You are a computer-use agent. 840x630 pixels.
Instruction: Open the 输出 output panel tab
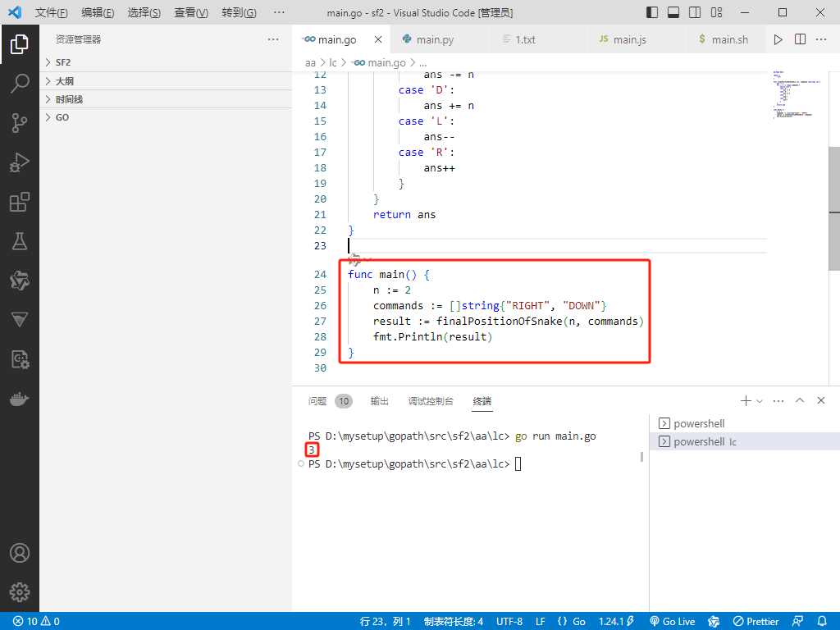[x=379, y=400]
